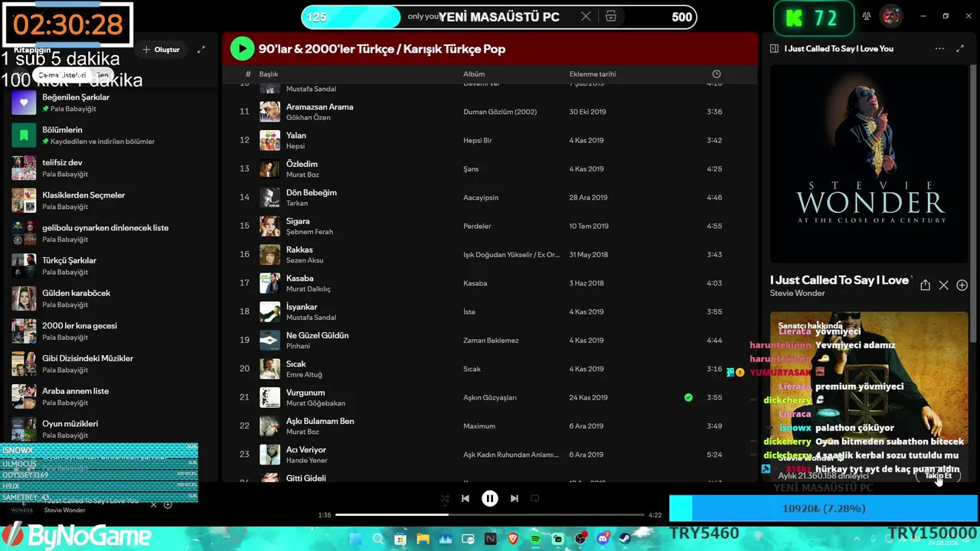Viewport: 980px width, 551px height.
Task: Open Microsoft Store from the taskbar
Action: click(400, 540)
